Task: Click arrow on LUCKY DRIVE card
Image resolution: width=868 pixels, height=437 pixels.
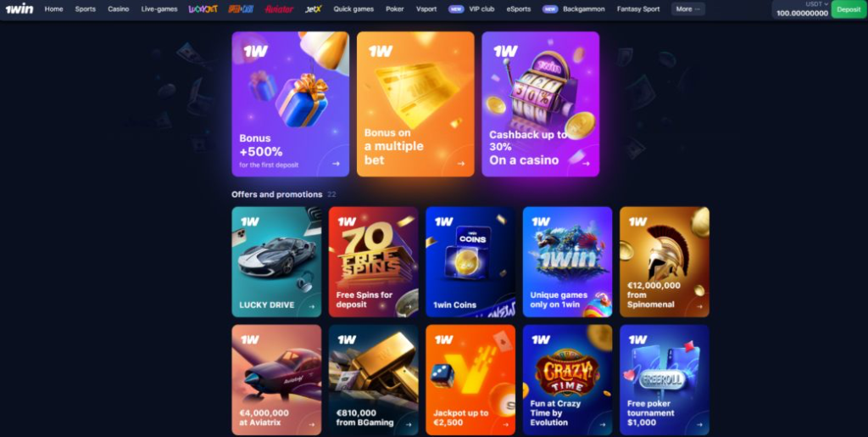Action: (312, 306)
